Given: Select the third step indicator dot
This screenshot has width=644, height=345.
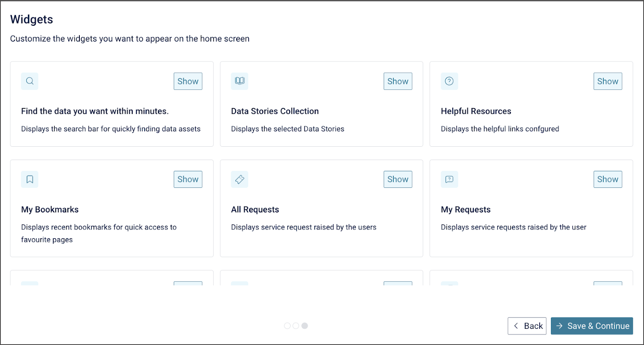Looking at the screenshot, I should (x=305, y=326).
